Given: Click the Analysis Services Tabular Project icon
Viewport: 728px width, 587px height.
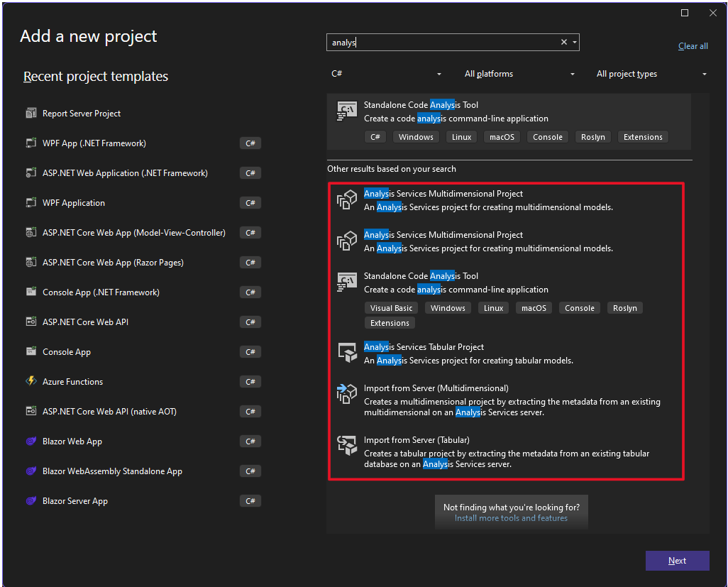Looking at the screenshot, I should point(346,353).
